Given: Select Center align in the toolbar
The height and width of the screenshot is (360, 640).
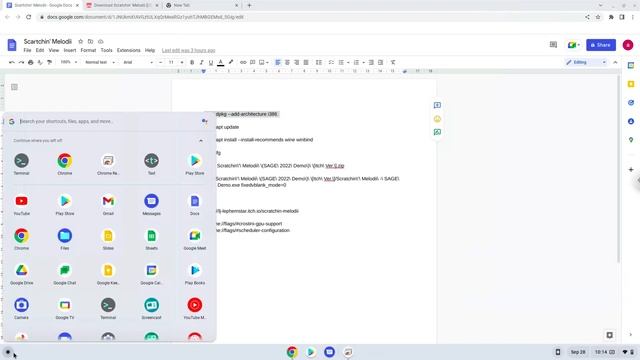Looking at the screenshot, I should (x=287, y=62).
